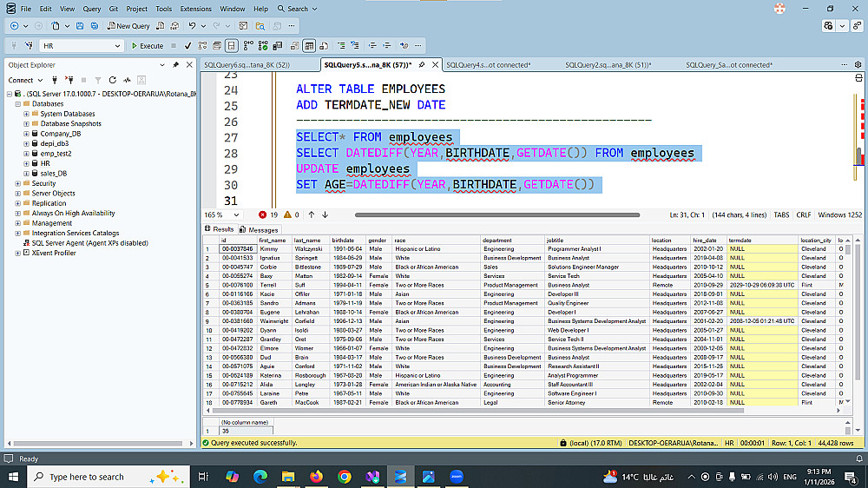
Task: Open Firefox from the Windows taskbar
Action: click(316, 477)
